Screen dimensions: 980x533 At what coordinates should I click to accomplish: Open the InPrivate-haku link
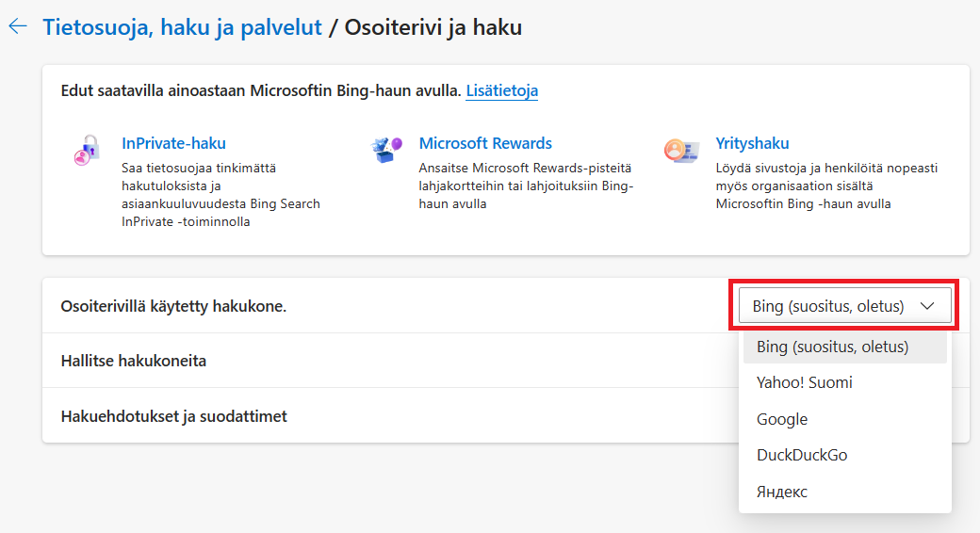173,143
